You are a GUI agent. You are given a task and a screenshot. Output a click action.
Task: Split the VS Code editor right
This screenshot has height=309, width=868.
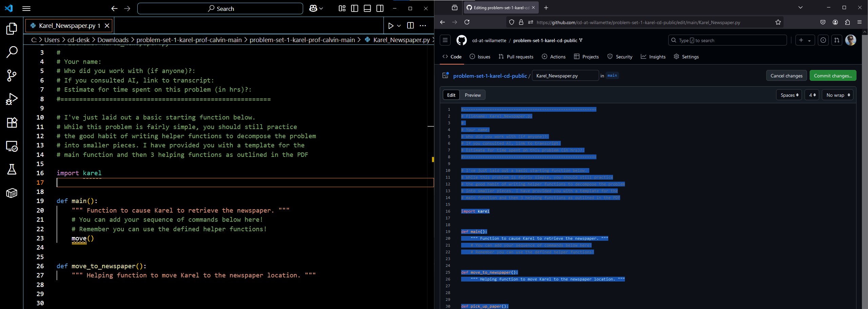tap(410, 26)
